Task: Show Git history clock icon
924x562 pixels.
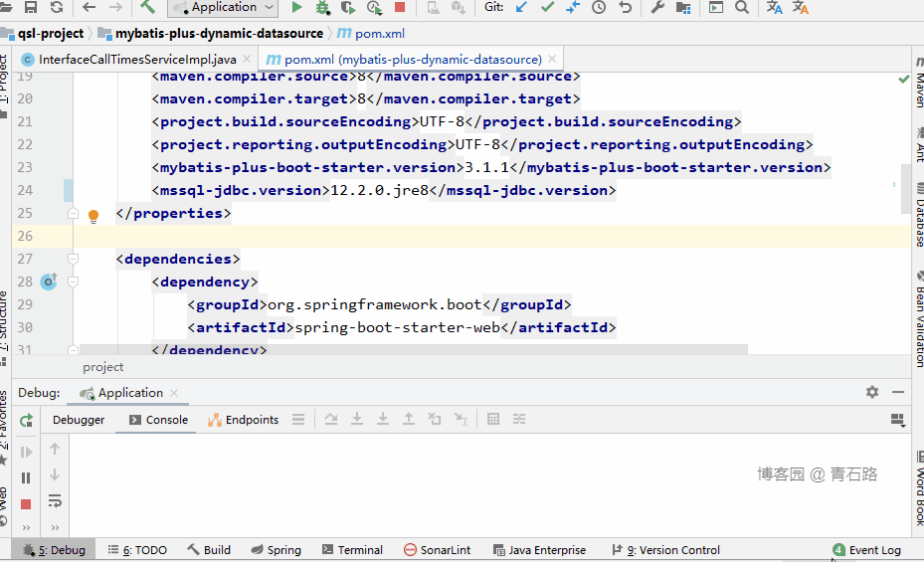Action: [599, 7]
